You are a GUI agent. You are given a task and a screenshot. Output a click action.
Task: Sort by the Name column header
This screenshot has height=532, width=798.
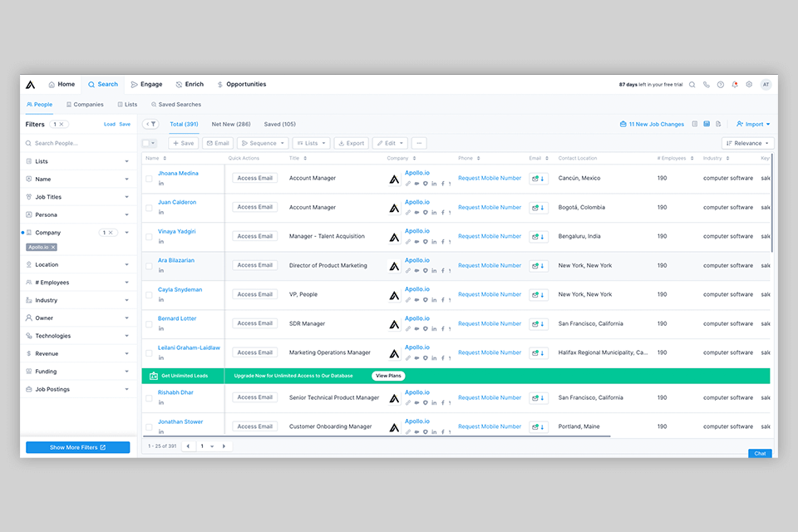point(155,158)
